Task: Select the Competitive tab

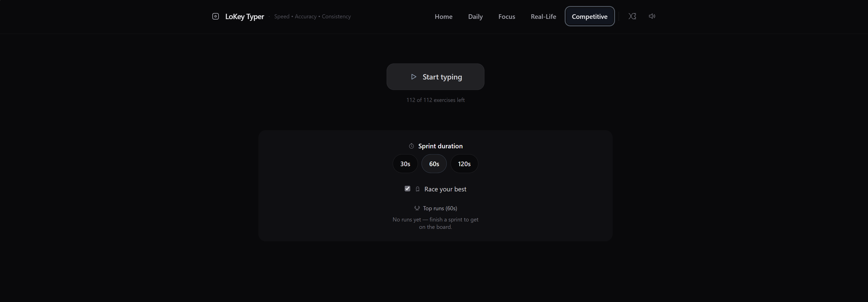Action: (589, 17)
